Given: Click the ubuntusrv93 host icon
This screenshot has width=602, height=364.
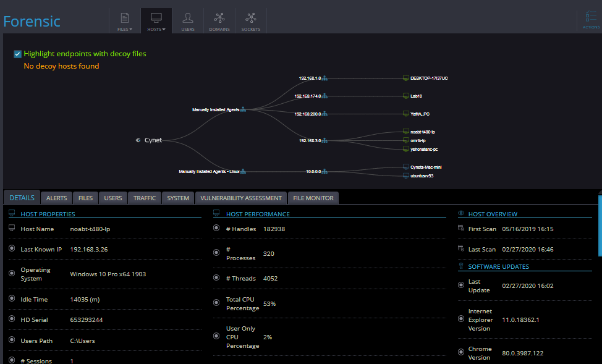Looking at the screenshot, I should tap(406, 176).
